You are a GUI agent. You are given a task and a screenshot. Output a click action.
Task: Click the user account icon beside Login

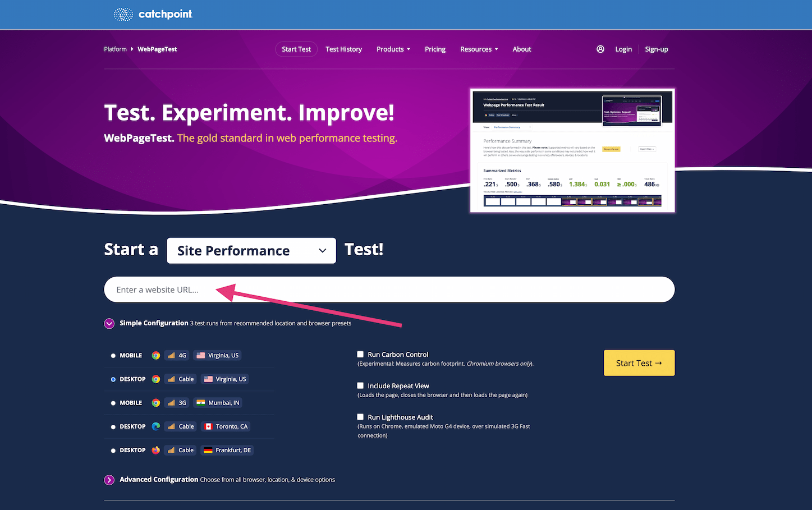coord(600,49)
